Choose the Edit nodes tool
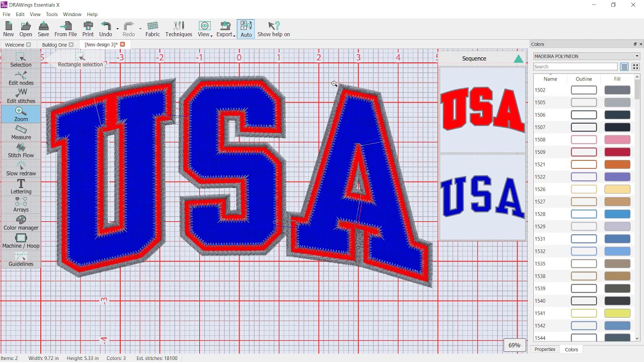Screen dimensions: 644x362 [21, 77]
